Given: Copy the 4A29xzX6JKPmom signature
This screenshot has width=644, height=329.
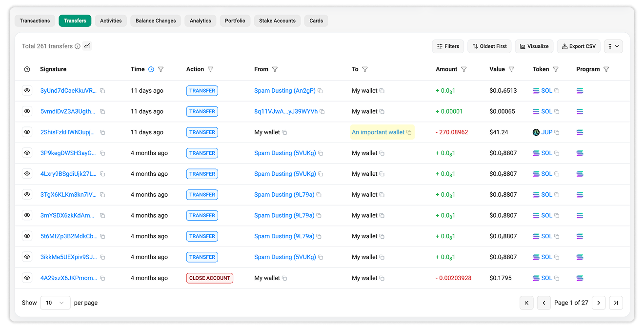Looking at the screenshot, I should [102, 278].
